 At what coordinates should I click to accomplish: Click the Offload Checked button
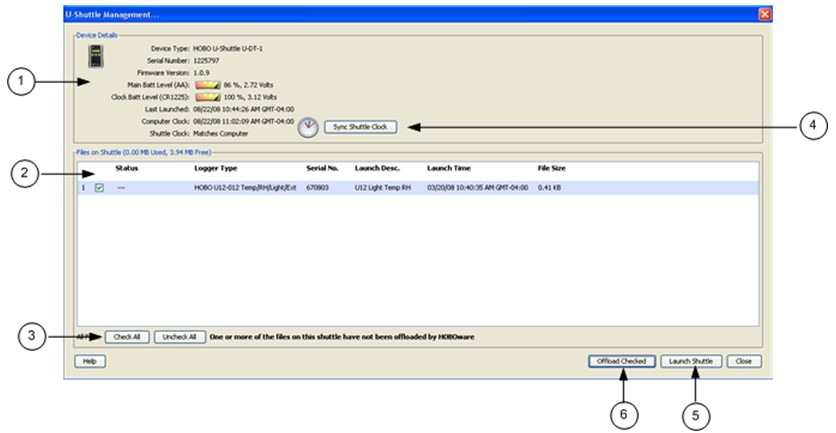click(621, 361)
